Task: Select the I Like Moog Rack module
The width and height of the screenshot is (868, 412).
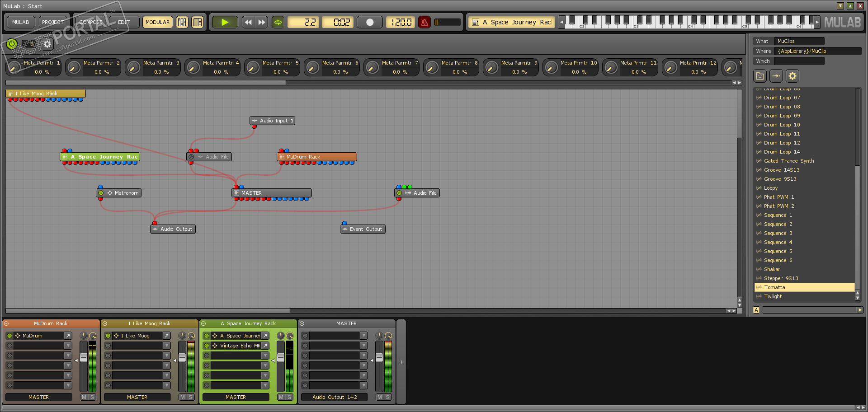Action: [x=46, y=94]
